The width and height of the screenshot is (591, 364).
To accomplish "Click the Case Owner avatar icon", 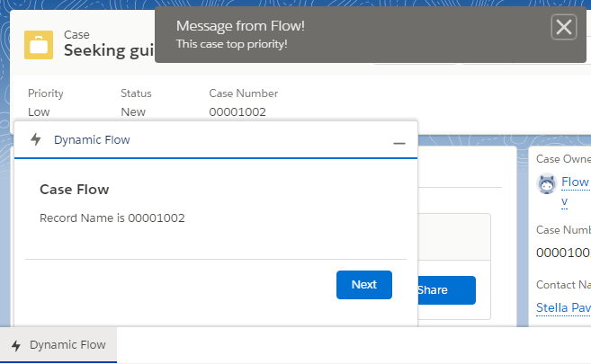I will click(x=546, y=184).
